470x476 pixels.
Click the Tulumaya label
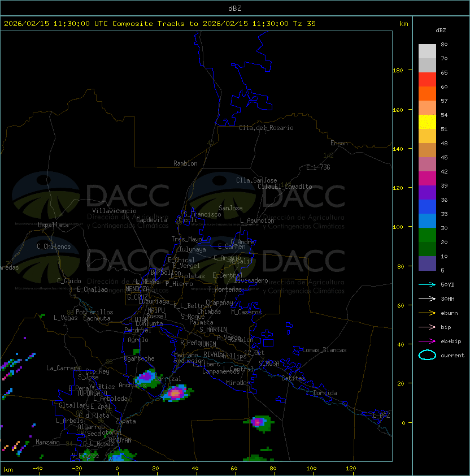tap(193, 249)
